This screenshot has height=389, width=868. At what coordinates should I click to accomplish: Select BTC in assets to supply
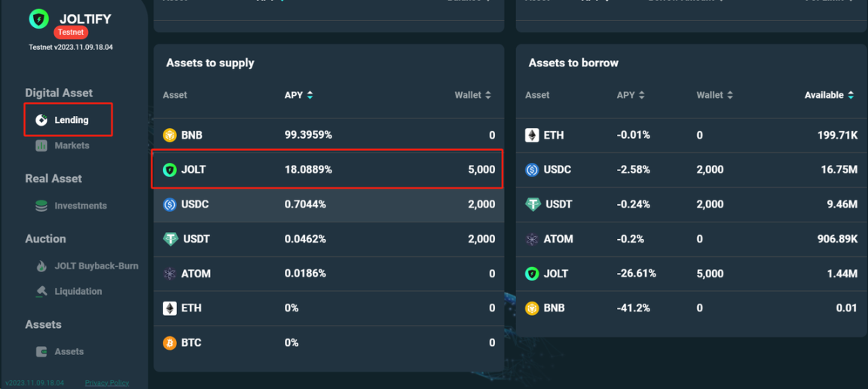point(329,343)
